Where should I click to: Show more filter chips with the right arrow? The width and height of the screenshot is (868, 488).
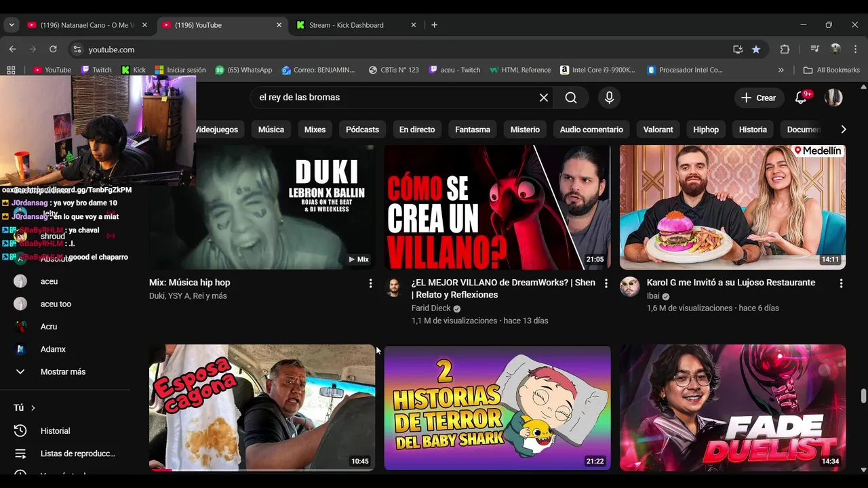tap(843, 129)
